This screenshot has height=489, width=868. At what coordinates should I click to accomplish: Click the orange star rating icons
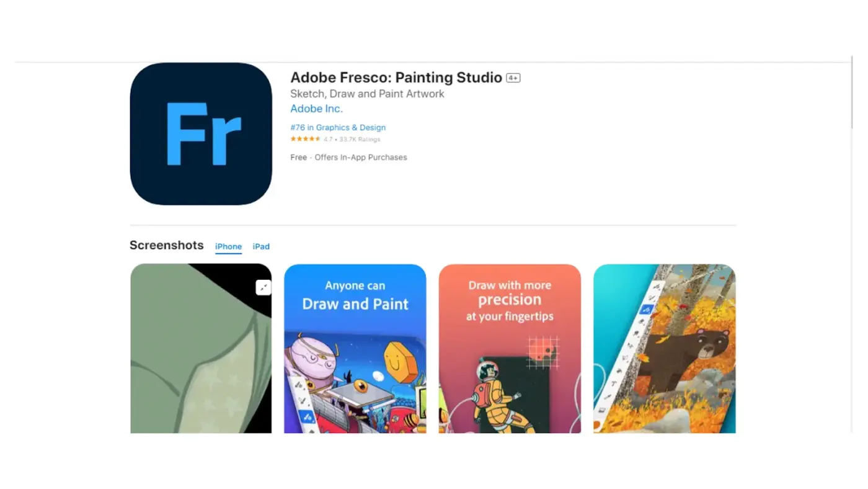[306, 139]
